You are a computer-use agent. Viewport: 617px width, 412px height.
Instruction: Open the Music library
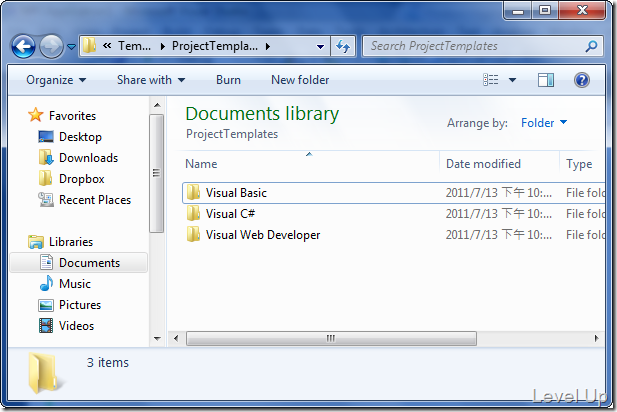pyautogui.click(x=75, y=284)
